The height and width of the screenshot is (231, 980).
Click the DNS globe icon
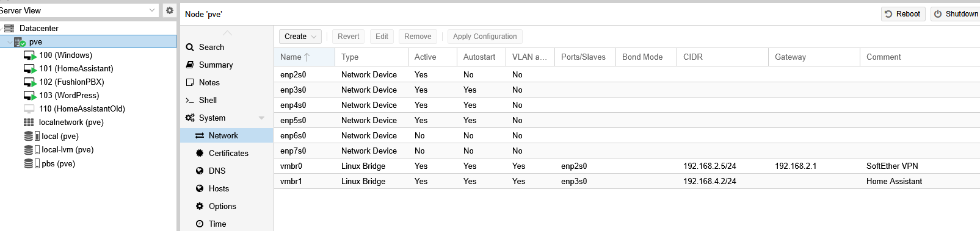(x=200, y=171)
